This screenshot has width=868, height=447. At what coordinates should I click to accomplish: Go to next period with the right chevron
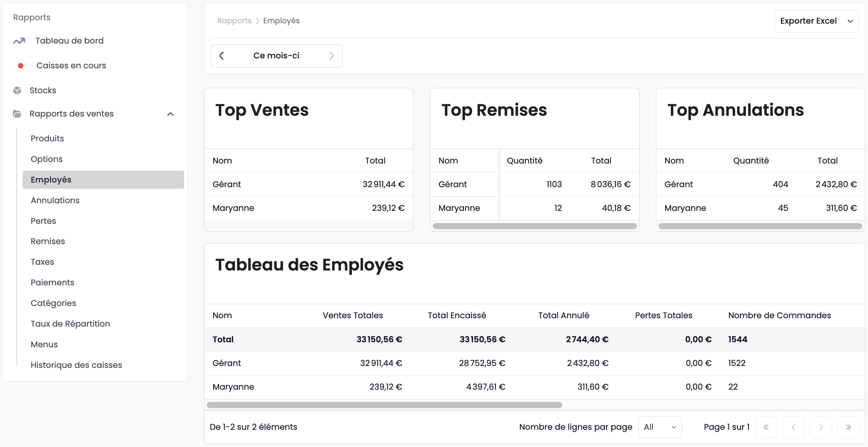point(332,55)
